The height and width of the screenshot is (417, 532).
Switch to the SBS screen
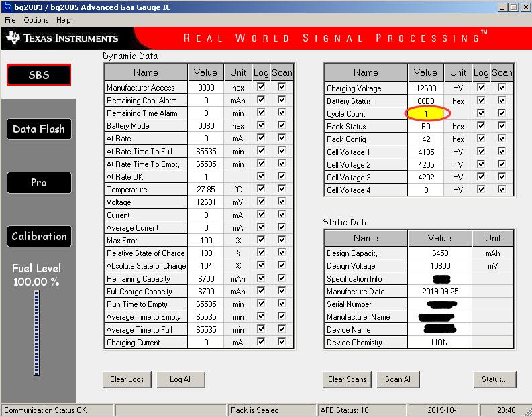pos(39,75)
